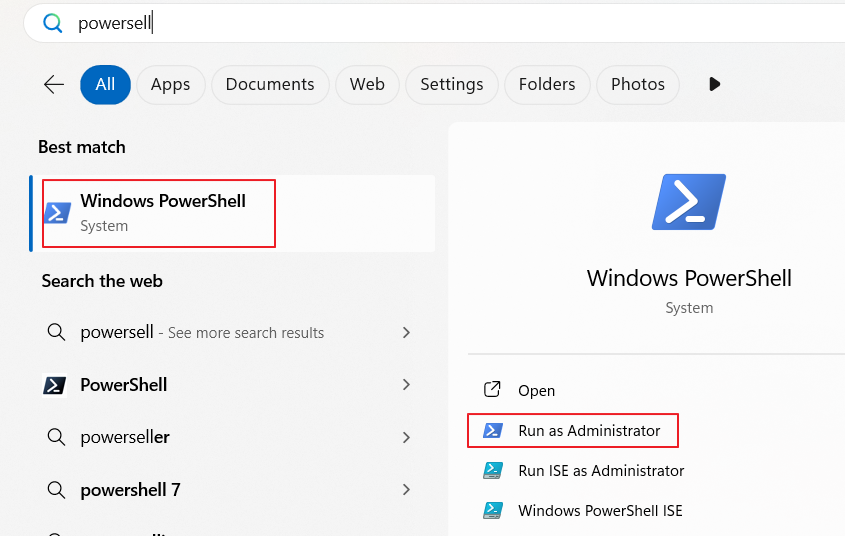Expand chevron next to 'powerseller'
The height and width of the screenshot is (536, 845).
(x=406, y=437)
